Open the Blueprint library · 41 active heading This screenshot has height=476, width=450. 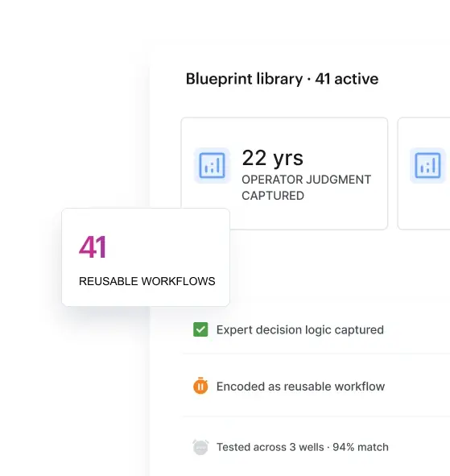[282, 79]
